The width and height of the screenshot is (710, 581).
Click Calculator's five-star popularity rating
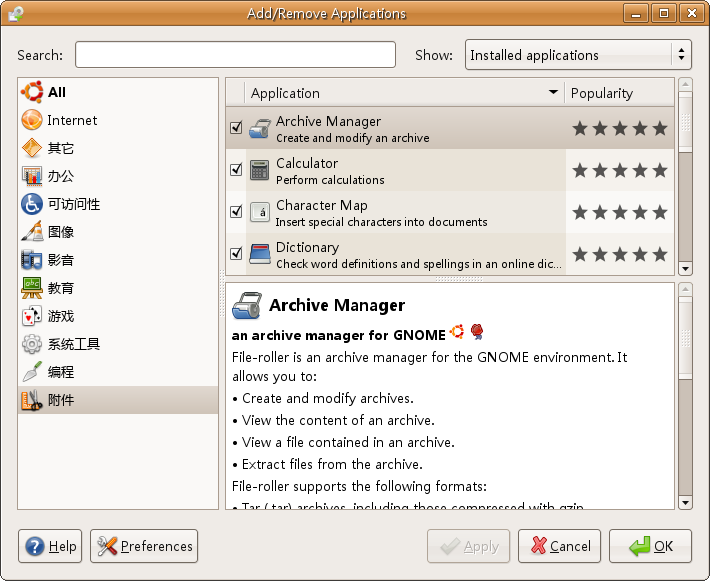coord(619,171)
